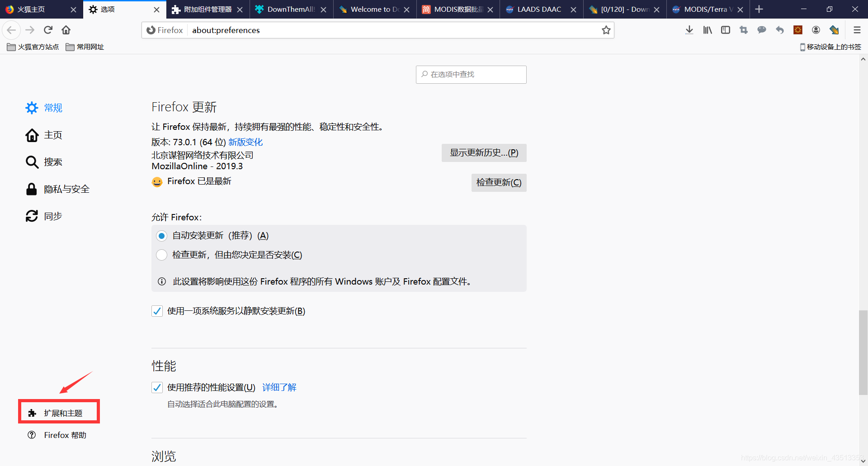This screenshot has height=466, width=868.
Task: Select the 常规 general settings category
Action: coord(44,108)
